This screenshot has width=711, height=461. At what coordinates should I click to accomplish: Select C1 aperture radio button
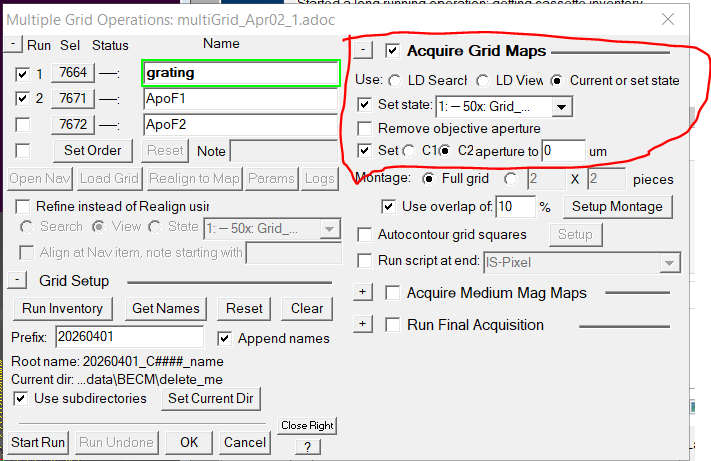(409, 151)
